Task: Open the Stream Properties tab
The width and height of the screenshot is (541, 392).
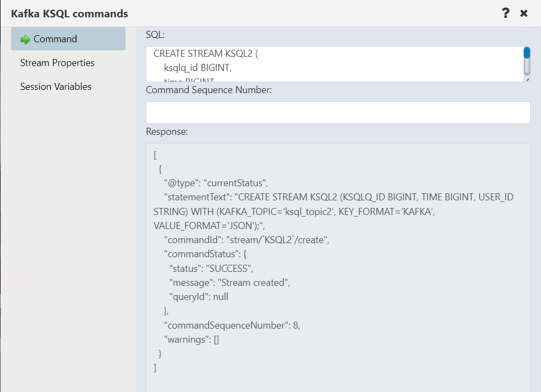Action: 57,63
